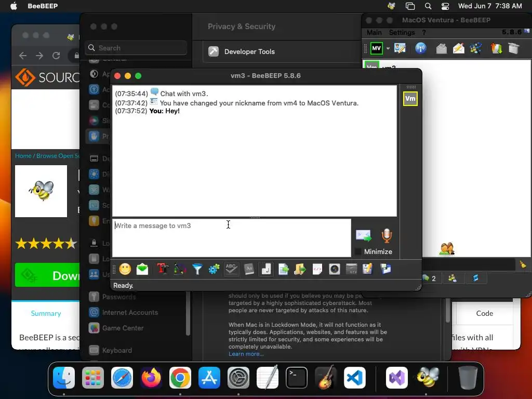Open the Home breadcrumb link on SourceForge
The width and height of the screenshot is (532, 399).
tap(23, 156)
